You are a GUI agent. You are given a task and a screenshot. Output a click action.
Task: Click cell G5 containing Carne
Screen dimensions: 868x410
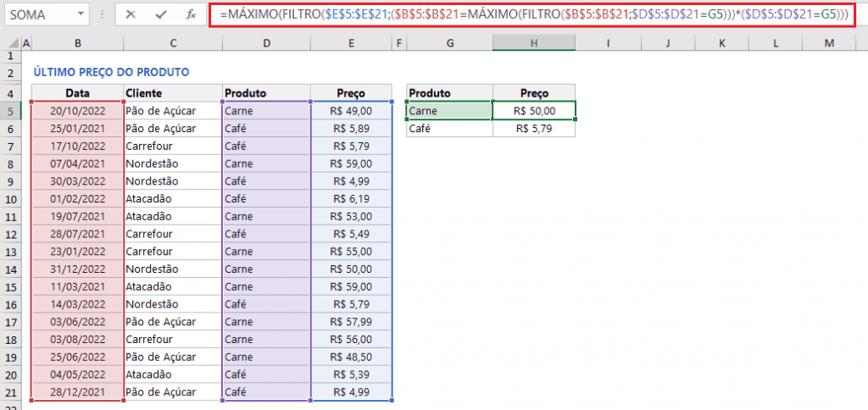tap(448, 110)
